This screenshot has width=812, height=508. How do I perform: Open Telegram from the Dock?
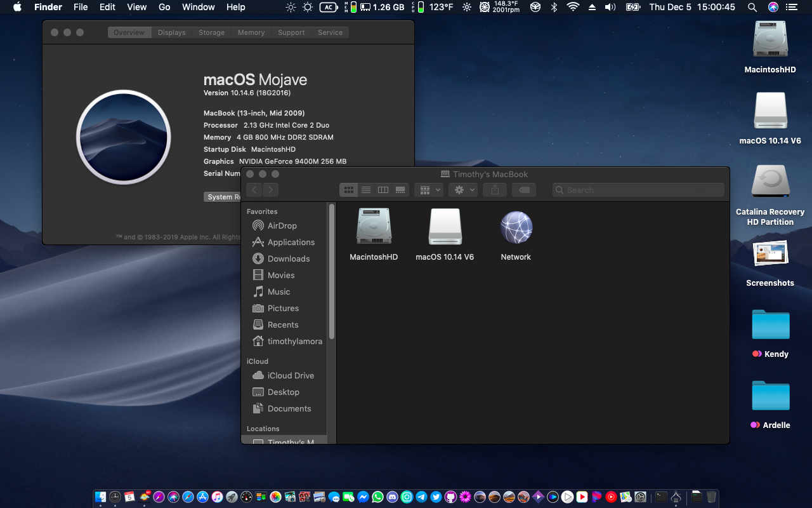click(421, 497)
